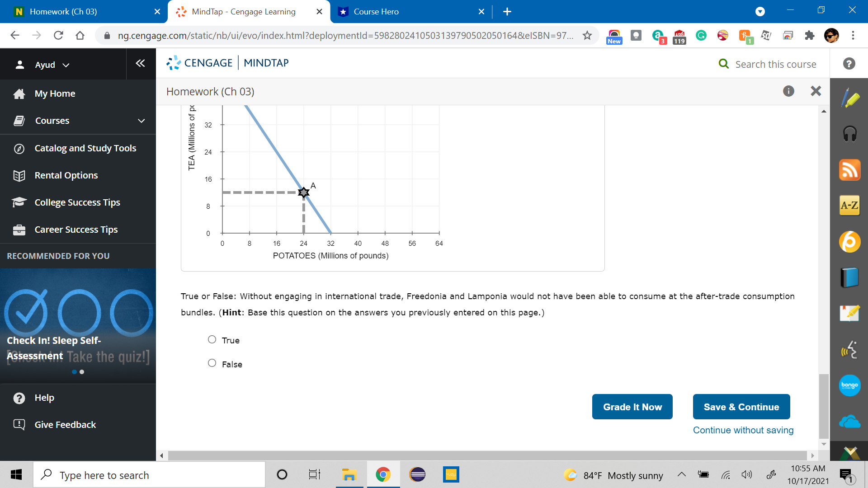Open My Home in sidebar
The width and height of the screenshot is (868, 488).
(55, 94)
